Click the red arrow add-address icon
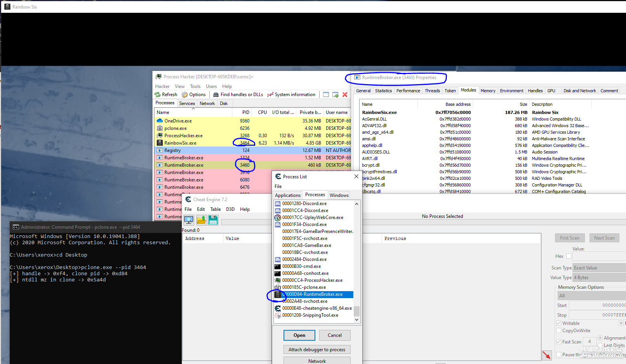626x364 pixels. (x=546, y=355)
